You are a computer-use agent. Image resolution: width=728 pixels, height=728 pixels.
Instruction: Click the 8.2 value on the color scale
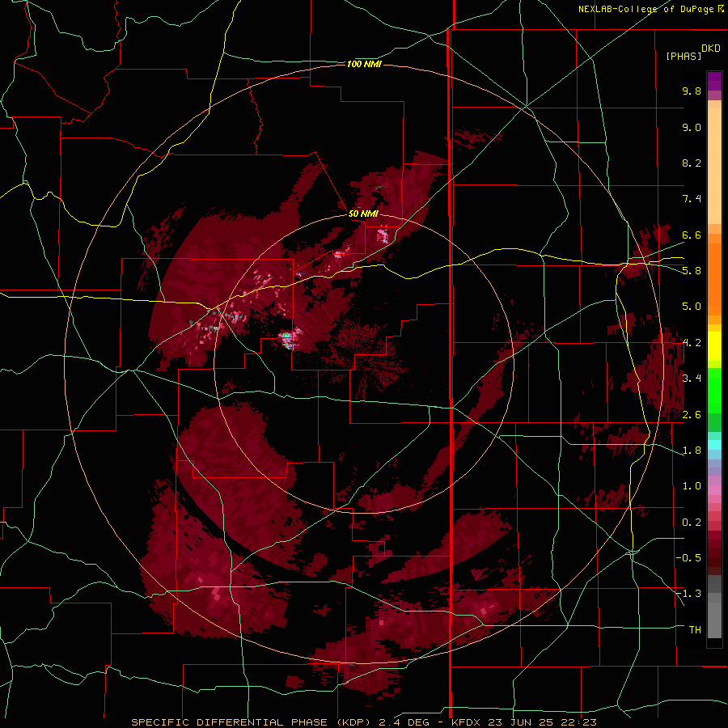point(692,163)
